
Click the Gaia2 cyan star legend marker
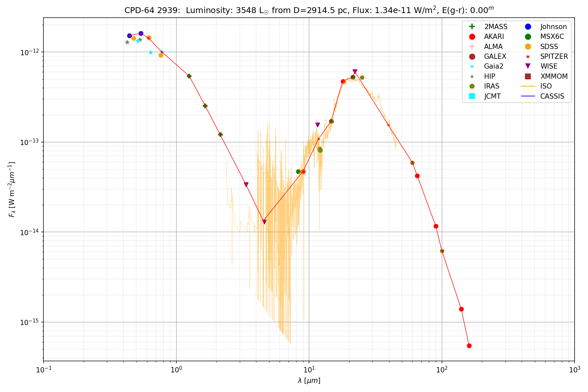[472, 66]
